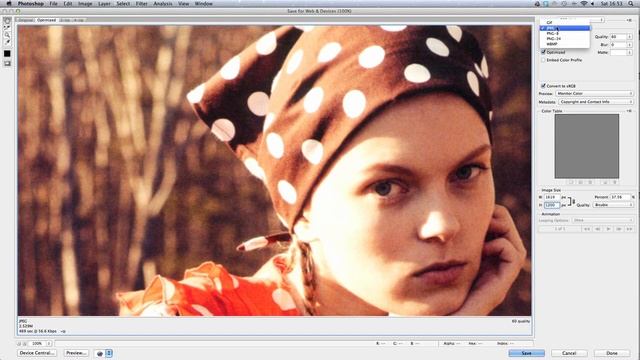Choose PNG-8 from the format list
This screenshot has height=360, width=640.
tap(565, 33)
